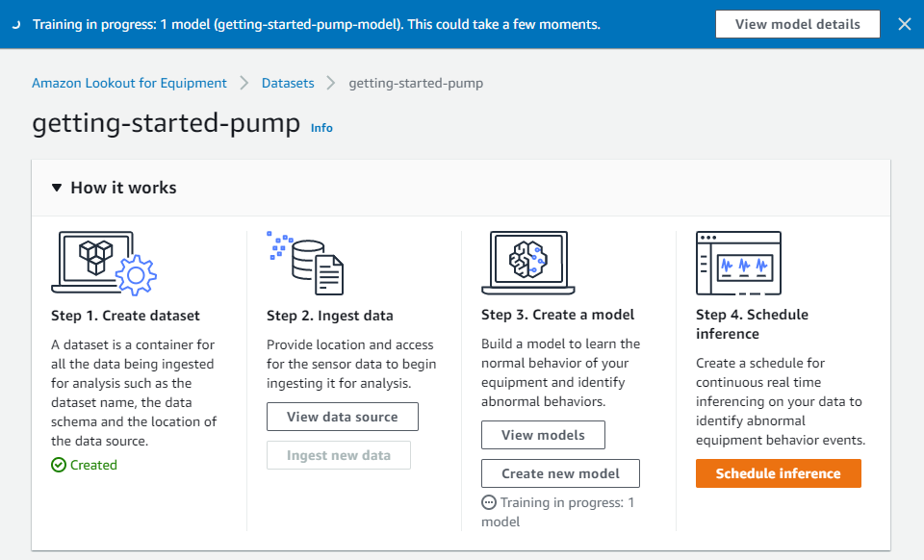
Task: Start Schedule inference with orange button
Action: (x=779, y=473)
